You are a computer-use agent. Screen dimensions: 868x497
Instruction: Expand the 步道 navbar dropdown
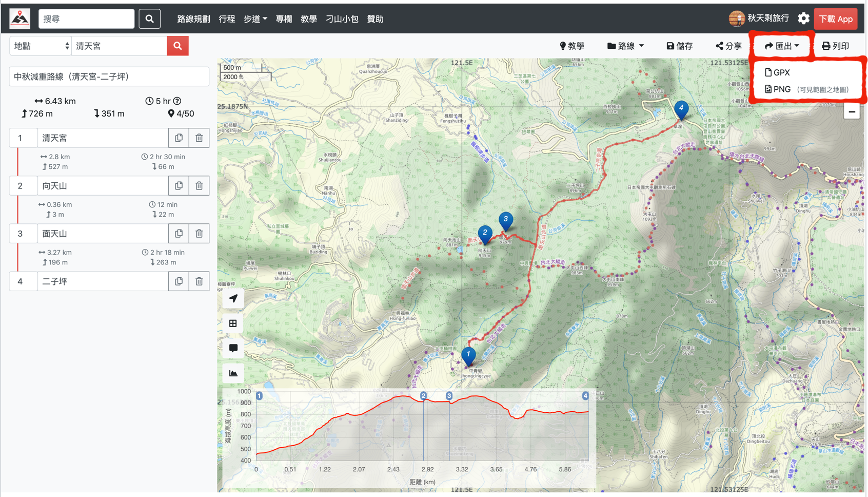[255, 18]
